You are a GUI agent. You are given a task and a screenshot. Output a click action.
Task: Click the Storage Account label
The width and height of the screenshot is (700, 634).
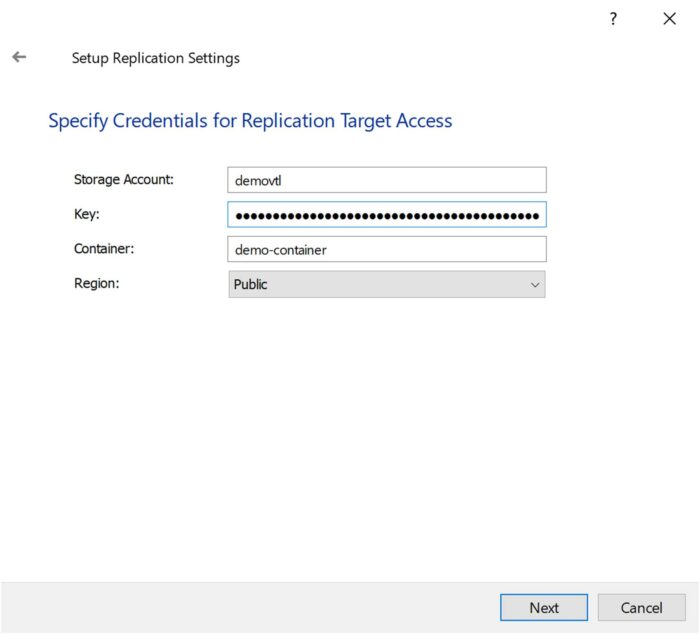[124, 180]
